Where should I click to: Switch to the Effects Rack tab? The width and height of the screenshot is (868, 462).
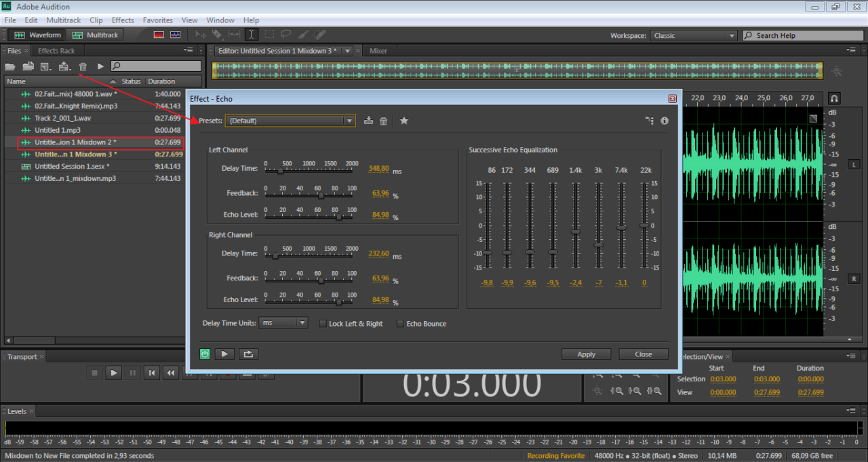[56, 50]
